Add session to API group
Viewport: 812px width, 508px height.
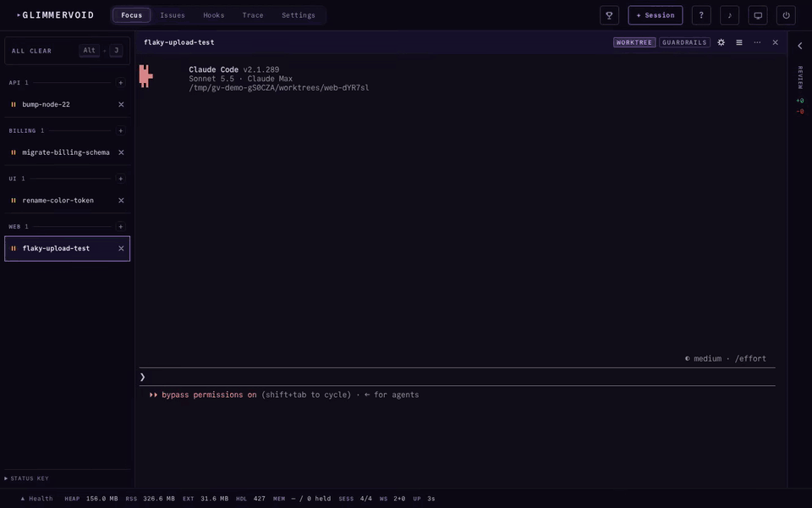121,82
